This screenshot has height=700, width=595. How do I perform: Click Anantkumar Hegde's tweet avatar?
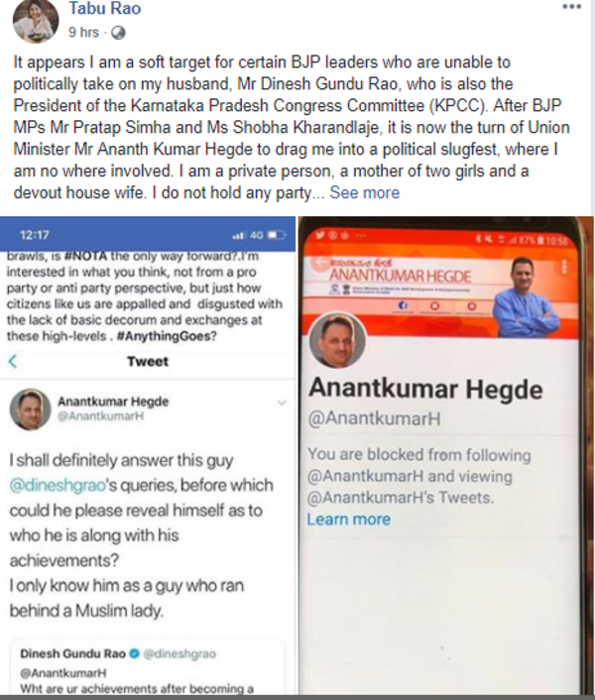[31, 408]
